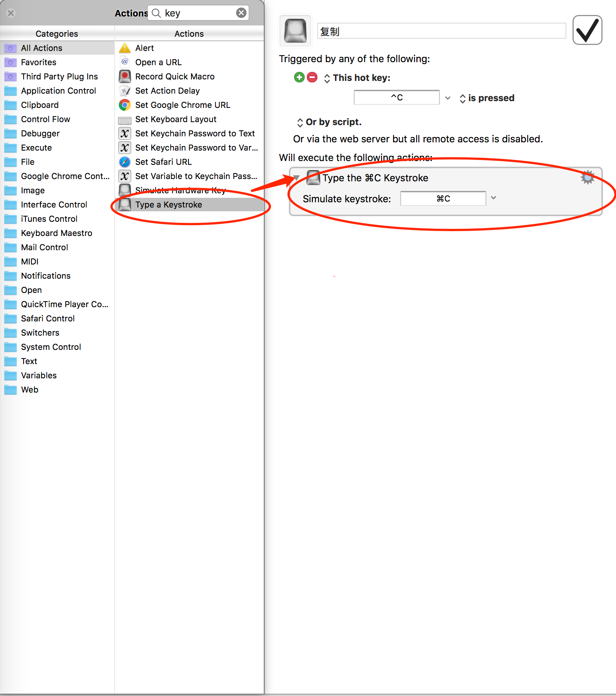Open the action gear menu
This screenshot has height=696, width=616.
coord(588,177)
